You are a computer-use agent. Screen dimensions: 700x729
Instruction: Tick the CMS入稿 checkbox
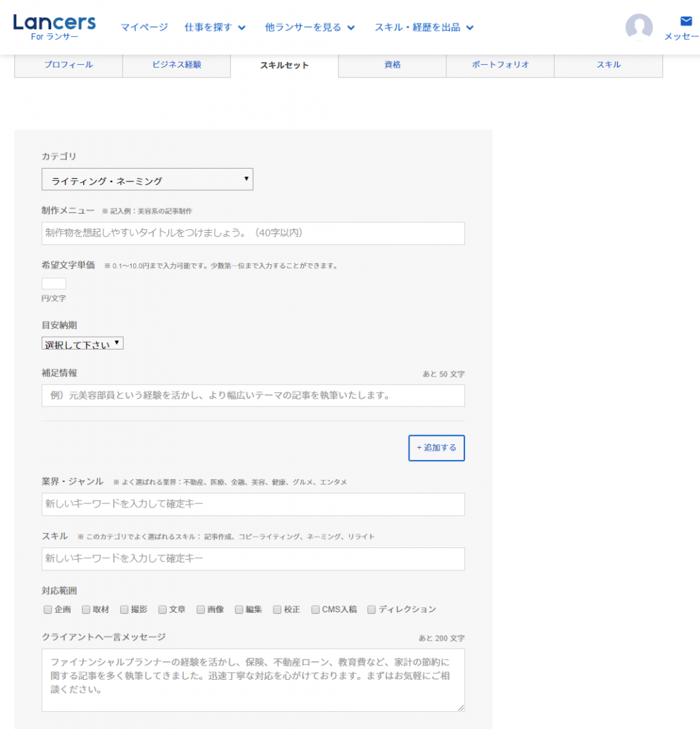point(315,609)
